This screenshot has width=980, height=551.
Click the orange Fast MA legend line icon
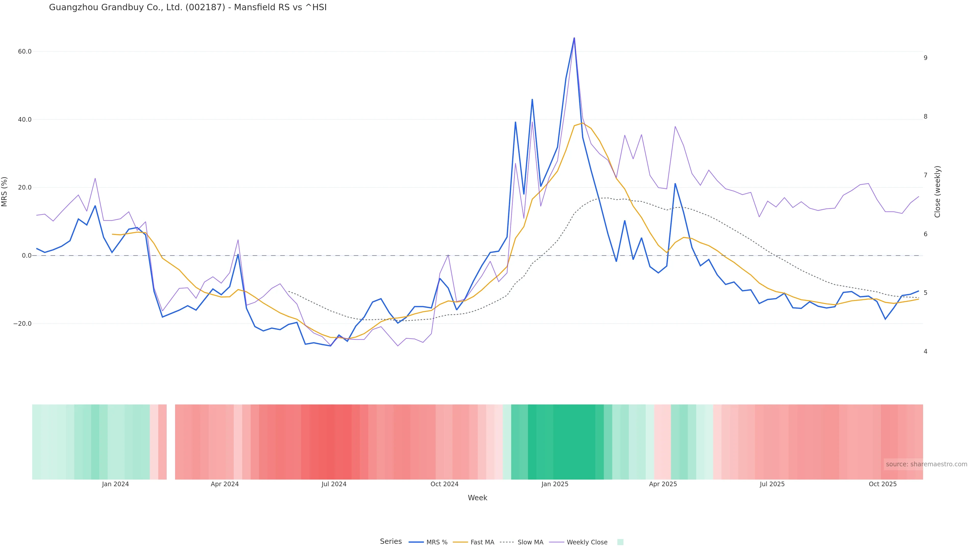pos(460,542)
